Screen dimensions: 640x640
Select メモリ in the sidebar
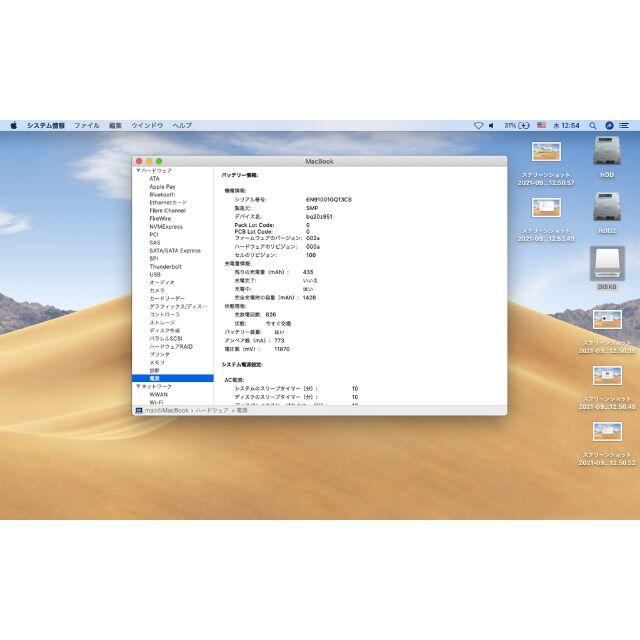coord(157,362)
